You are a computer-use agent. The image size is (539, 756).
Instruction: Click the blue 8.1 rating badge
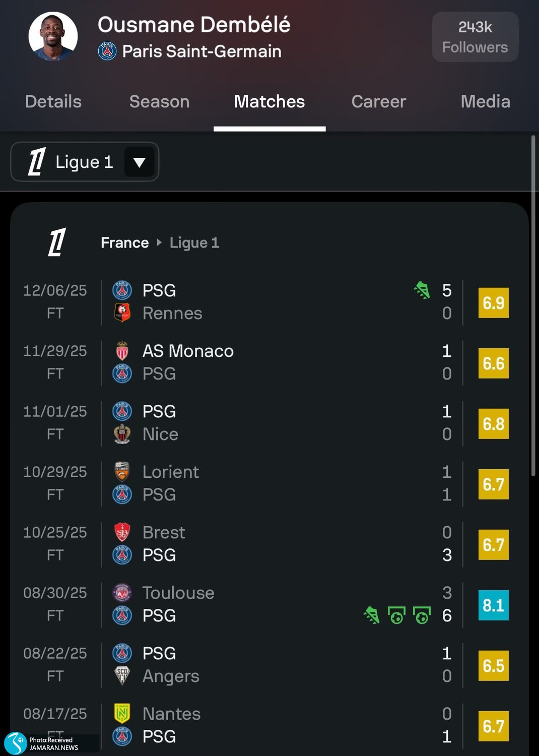(493, 605)
